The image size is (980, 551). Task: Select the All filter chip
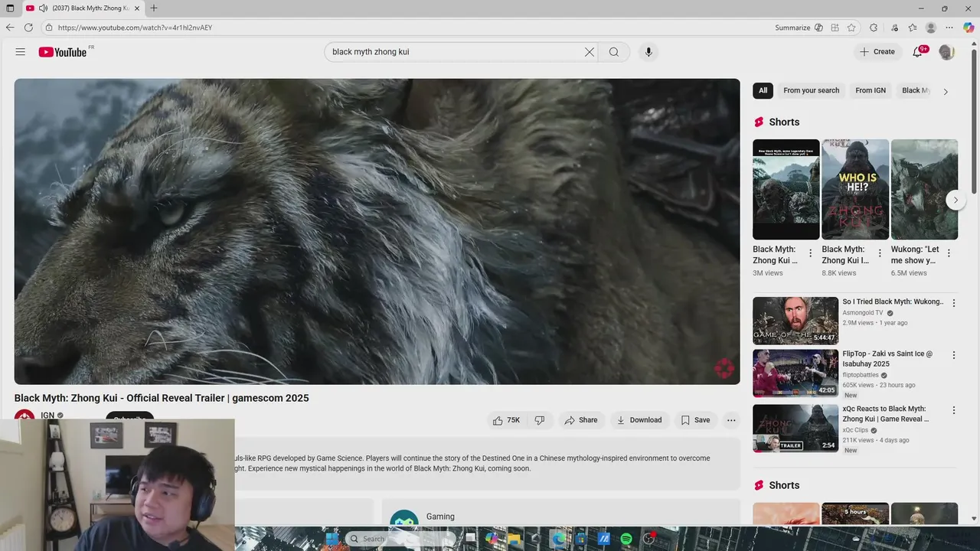click(763, 90)
